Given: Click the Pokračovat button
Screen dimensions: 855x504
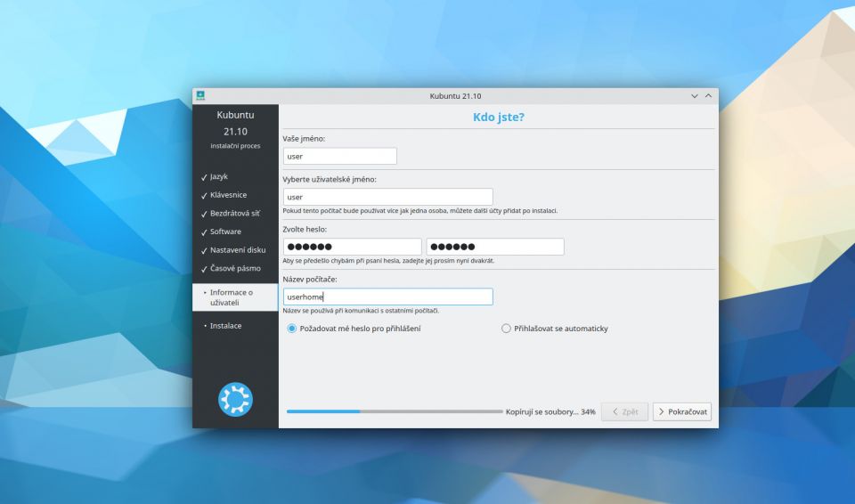Looking at the screenshot, I should click(682, 411).
